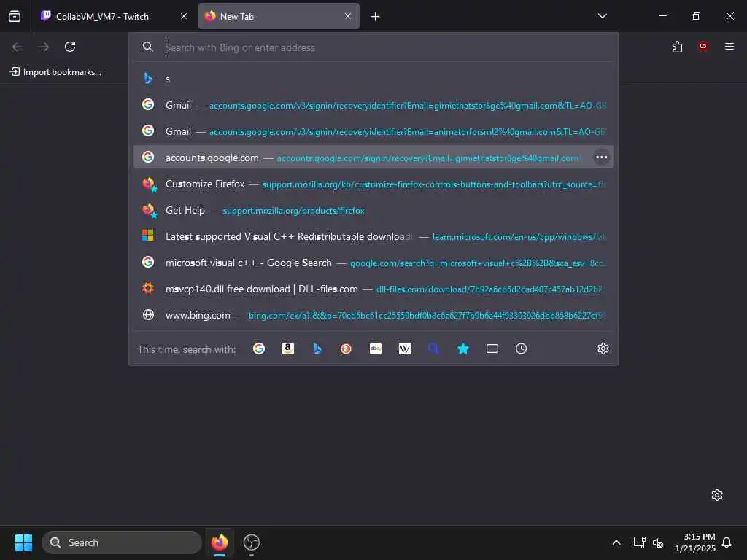Reload the current page
This screenshot has height=560, width=747.
coord(70,47)
